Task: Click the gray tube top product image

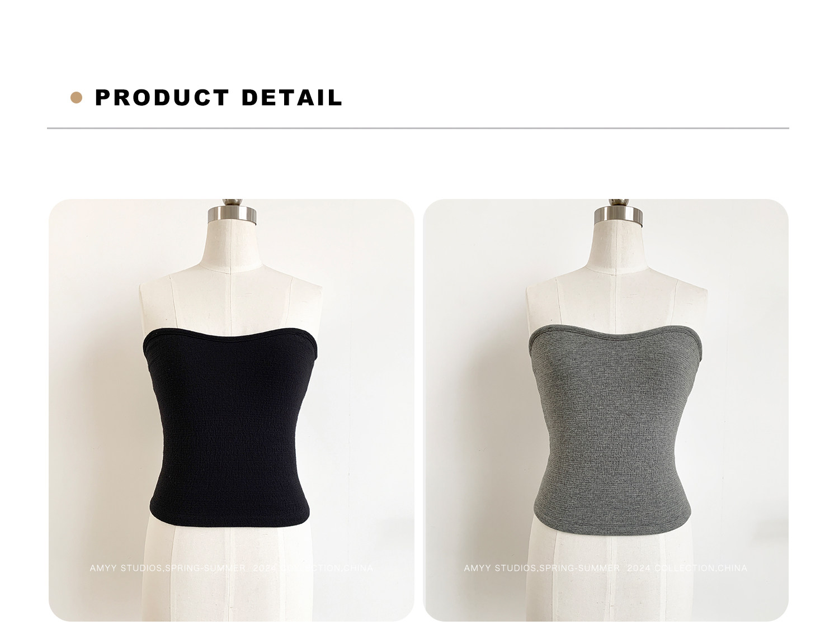Action: [606, 410]
